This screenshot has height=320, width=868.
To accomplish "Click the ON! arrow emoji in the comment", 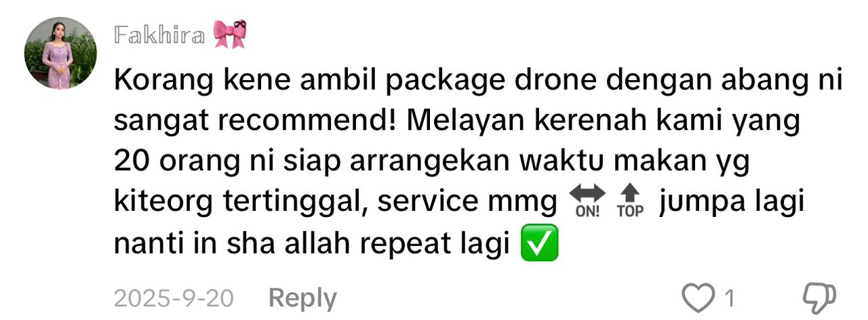I will (587, 203).
